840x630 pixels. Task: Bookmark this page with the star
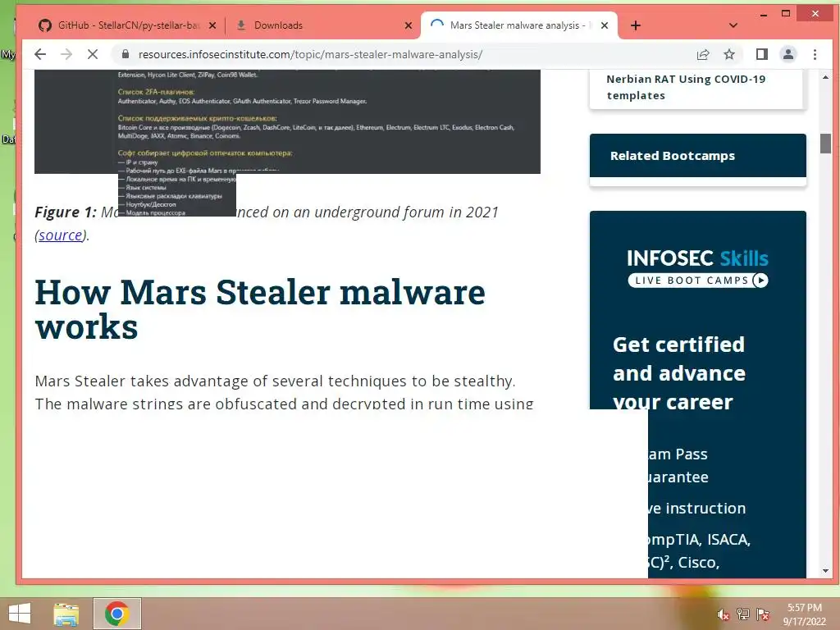[x=729, y=54]
